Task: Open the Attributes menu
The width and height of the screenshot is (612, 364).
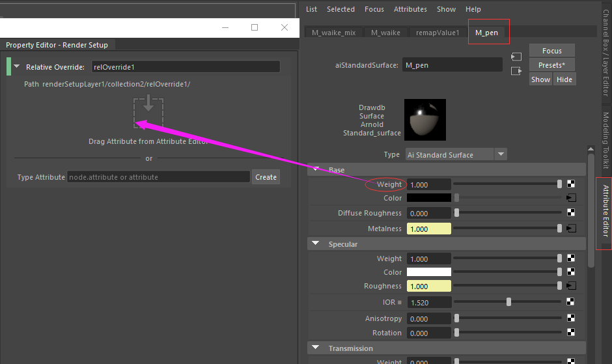Action: point(410,9)
